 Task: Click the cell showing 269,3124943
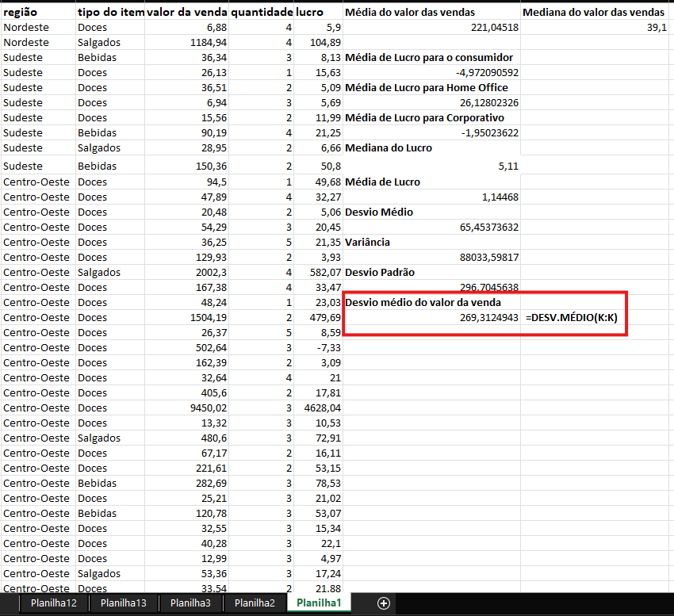[431, 317]
